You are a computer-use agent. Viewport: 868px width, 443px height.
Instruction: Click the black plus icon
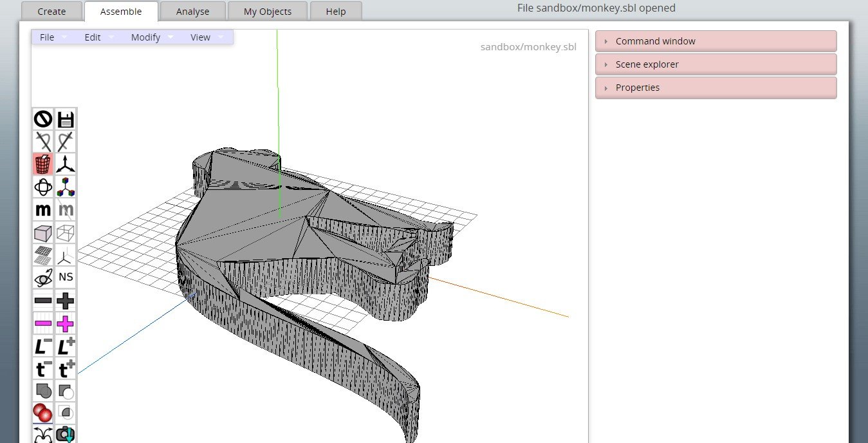click(x=66, y=301)
